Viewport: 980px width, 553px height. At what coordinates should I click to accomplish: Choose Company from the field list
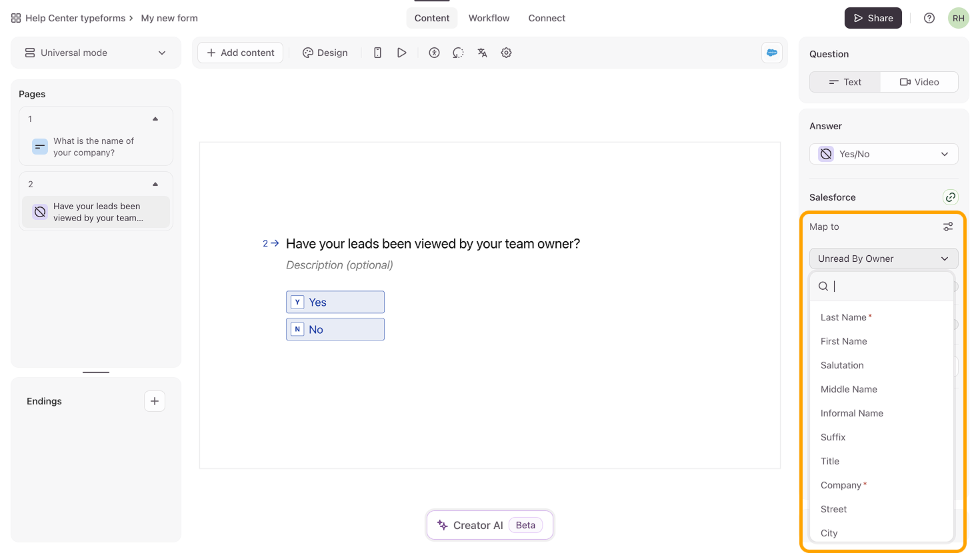[841, 485]
